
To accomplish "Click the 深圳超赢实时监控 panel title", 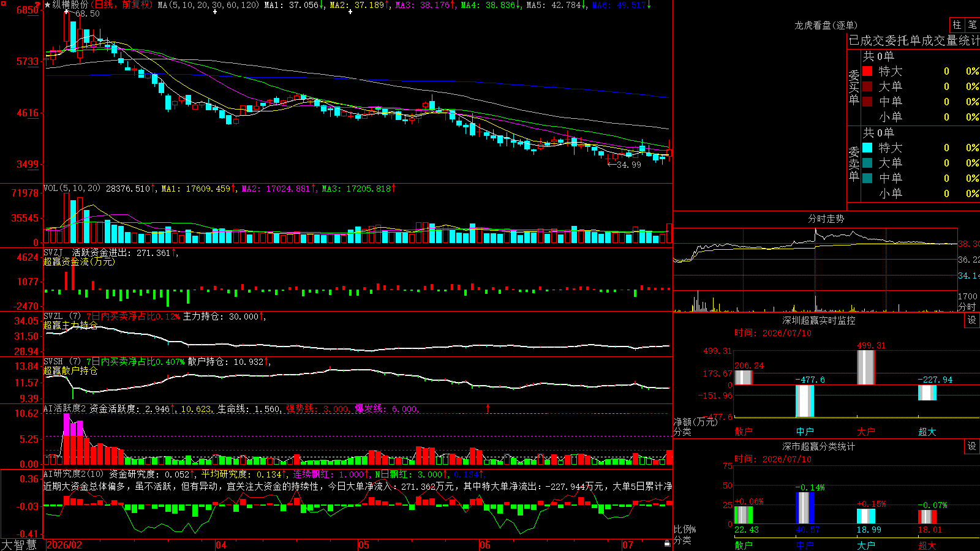I will [x=819, y=320].
